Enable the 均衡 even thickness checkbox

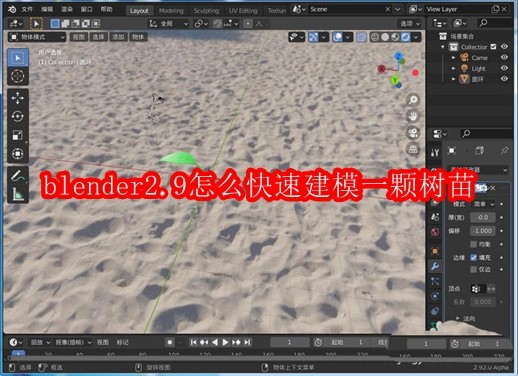473,244
